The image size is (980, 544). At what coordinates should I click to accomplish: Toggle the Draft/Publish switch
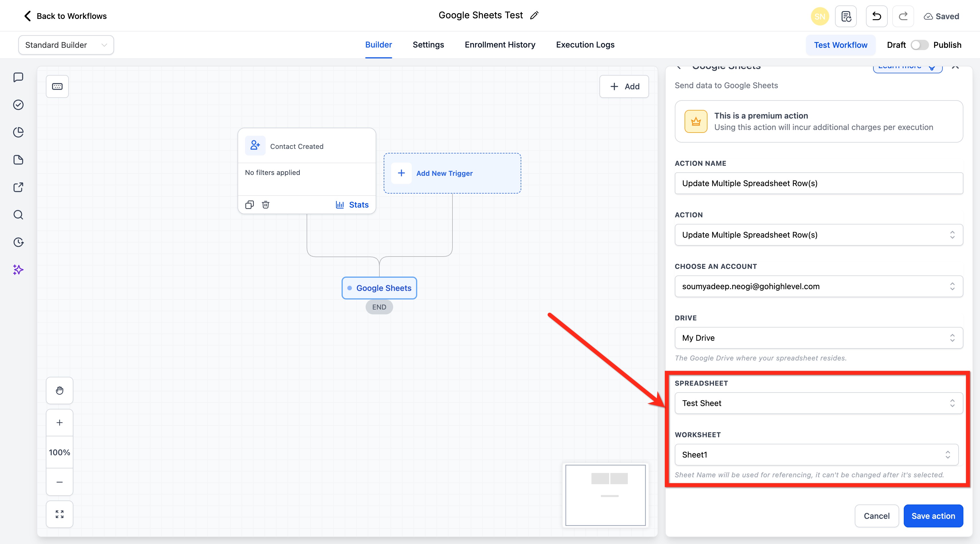(919, 45)
